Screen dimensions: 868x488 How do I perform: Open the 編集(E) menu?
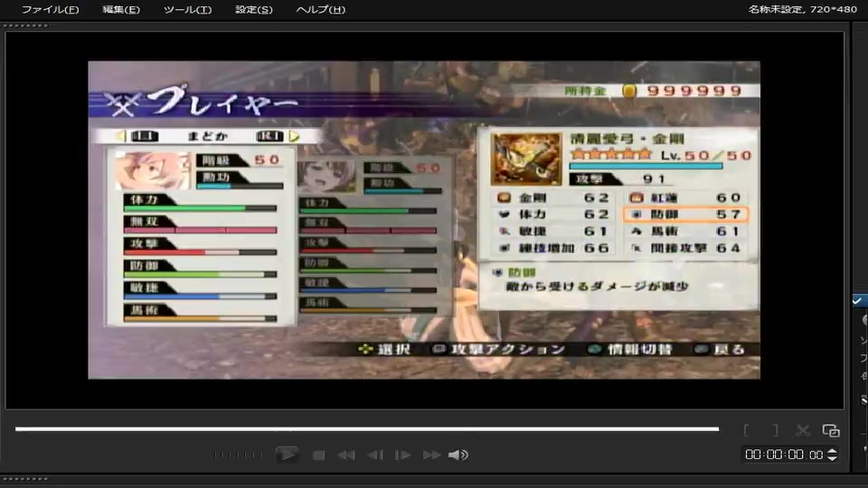121,9
